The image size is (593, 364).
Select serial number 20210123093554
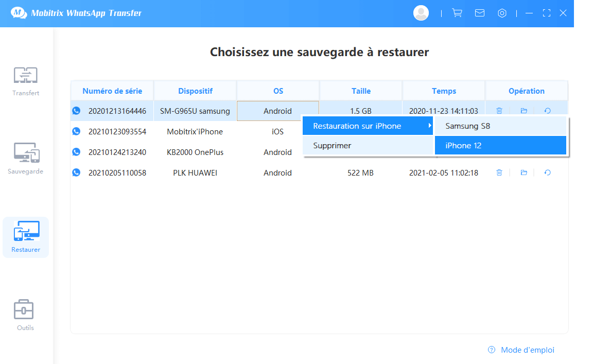click(x=117, y=132)
